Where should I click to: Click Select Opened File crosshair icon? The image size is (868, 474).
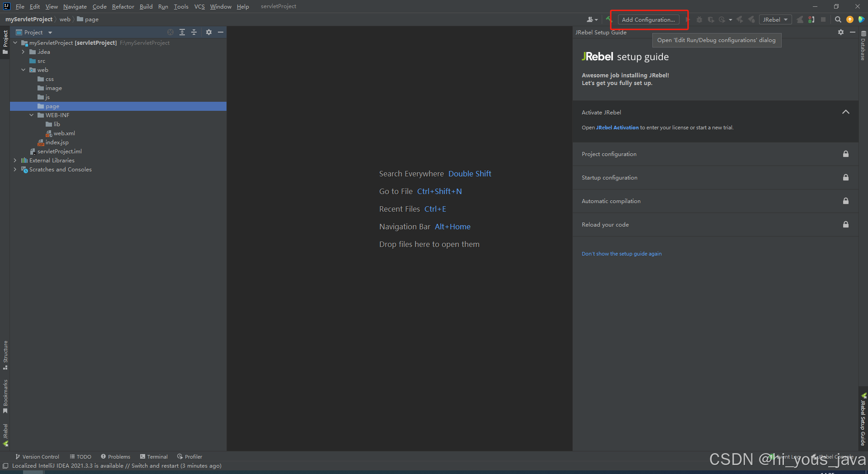[x=170, y=32]
